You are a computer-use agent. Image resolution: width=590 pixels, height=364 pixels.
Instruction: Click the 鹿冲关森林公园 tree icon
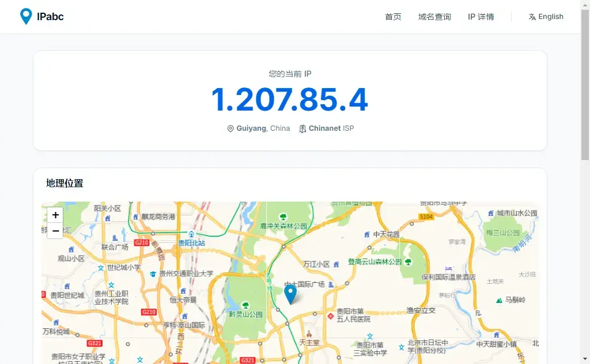click(x=283, y=217)
